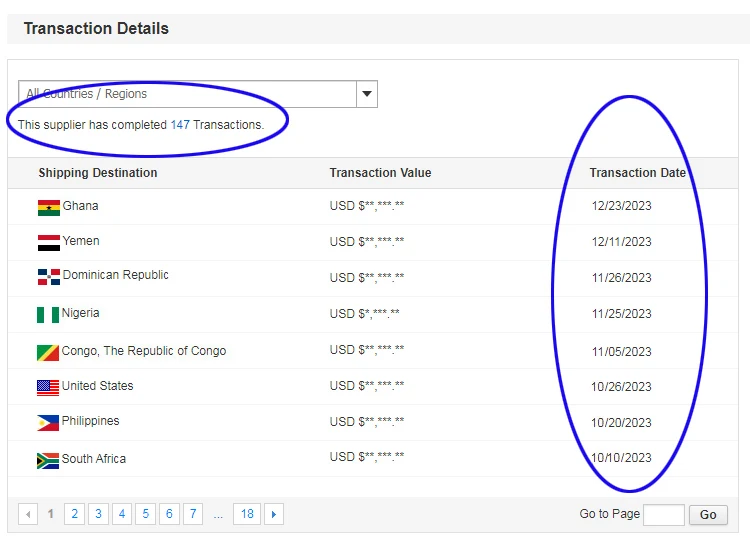Click the Go button
Screen dimensions: 750x540
(x=708, y=515)
